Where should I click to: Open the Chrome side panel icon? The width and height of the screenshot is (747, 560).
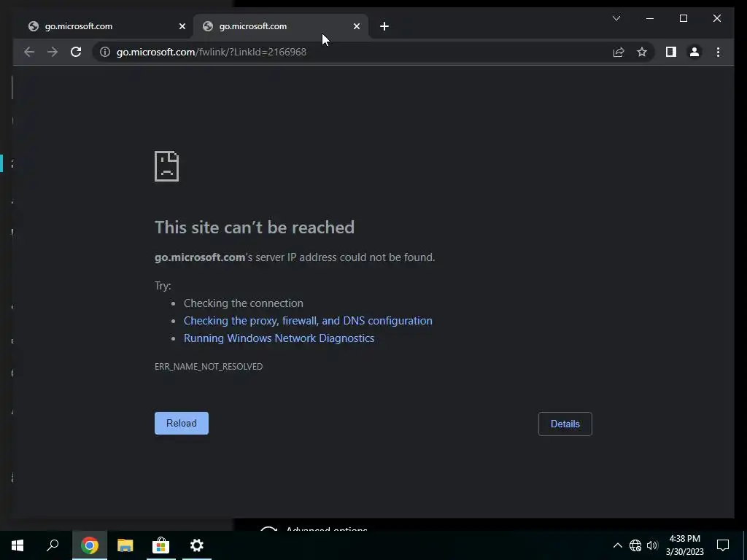(671, 52)
